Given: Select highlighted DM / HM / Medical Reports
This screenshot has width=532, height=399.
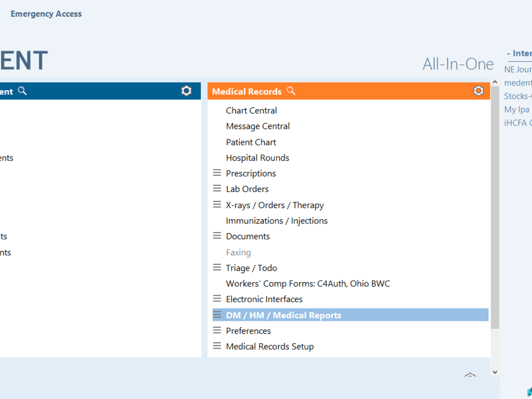Looking at the screenshot, I should (351, 315).
